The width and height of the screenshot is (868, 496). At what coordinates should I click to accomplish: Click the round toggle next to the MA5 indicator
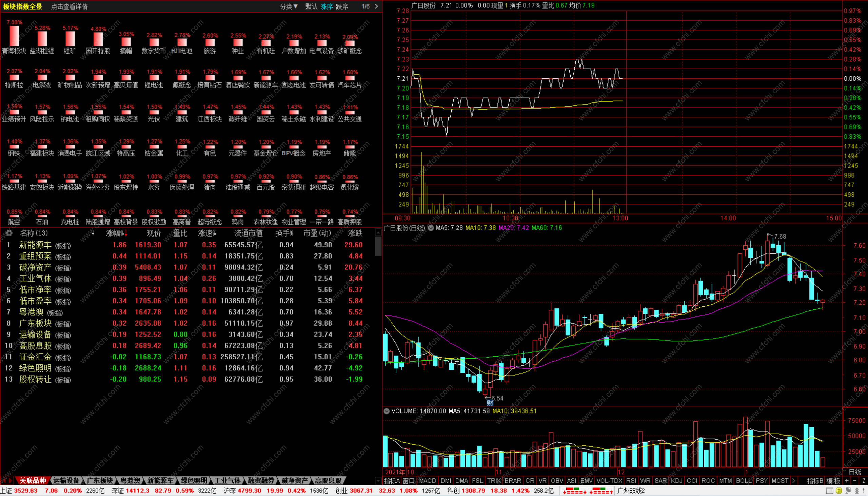pyautogui.click(x=431, y=228)
